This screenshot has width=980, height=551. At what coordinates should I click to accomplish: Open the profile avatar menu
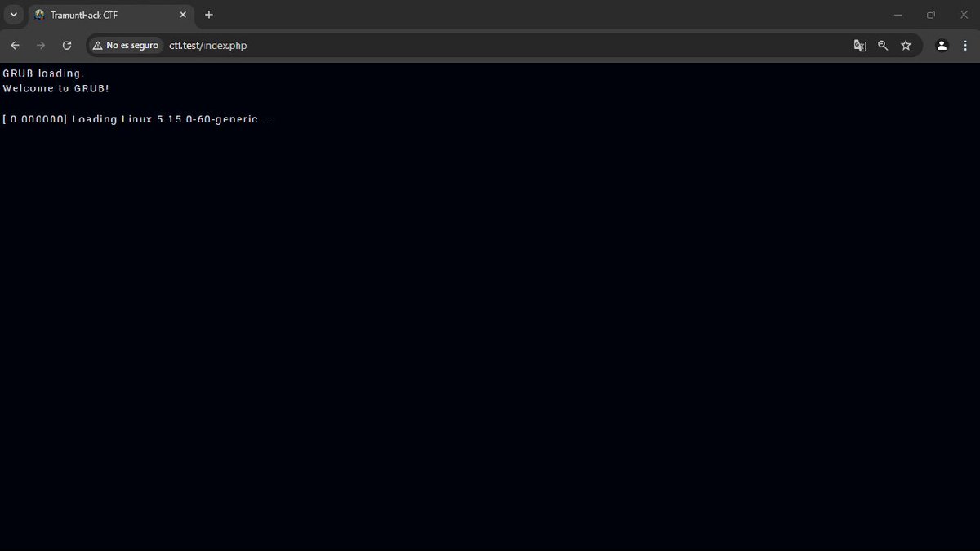click(942, 46)
